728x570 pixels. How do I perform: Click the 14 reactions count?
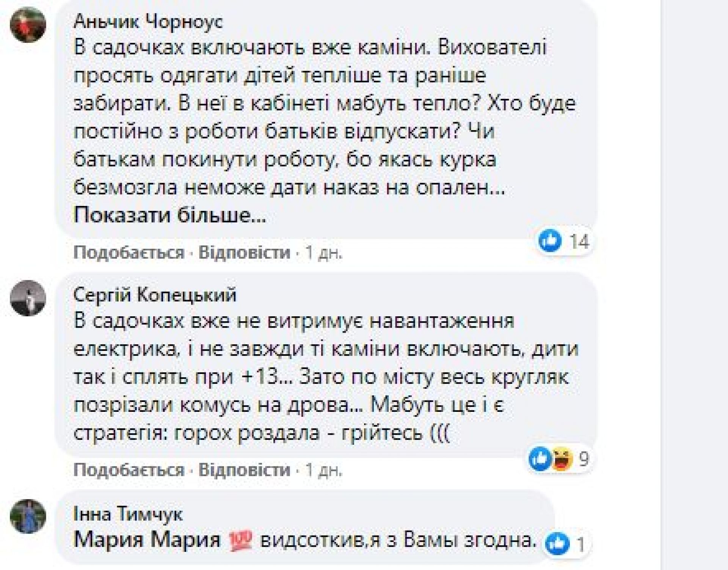(580, 241)
